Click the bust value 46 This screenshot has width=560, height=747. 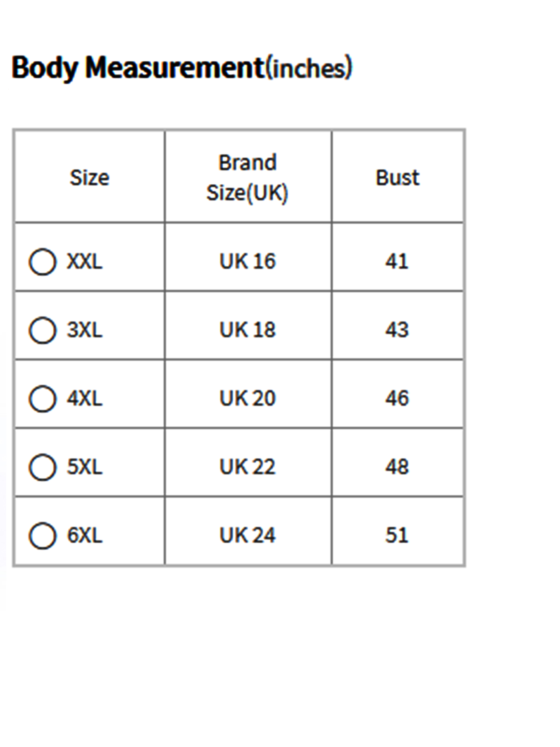pyautogui.click(x=397, y=398)
